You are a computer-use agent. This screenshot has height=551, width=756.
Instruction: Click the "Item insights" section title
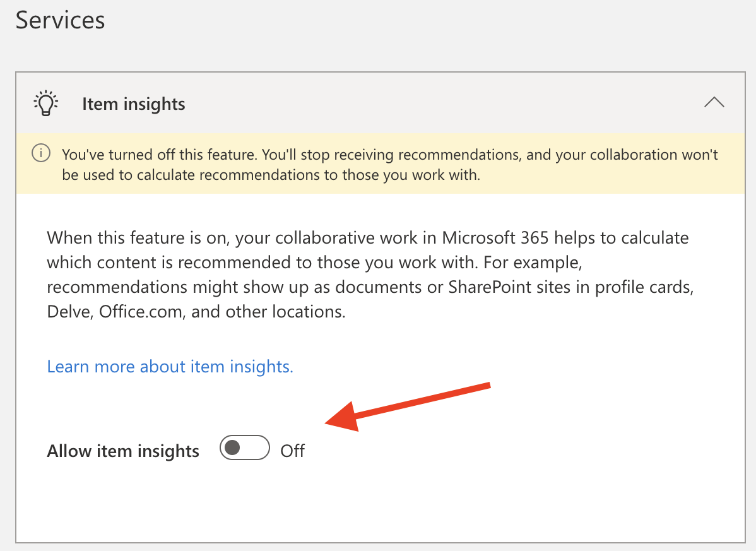click(x=134, y=104)
